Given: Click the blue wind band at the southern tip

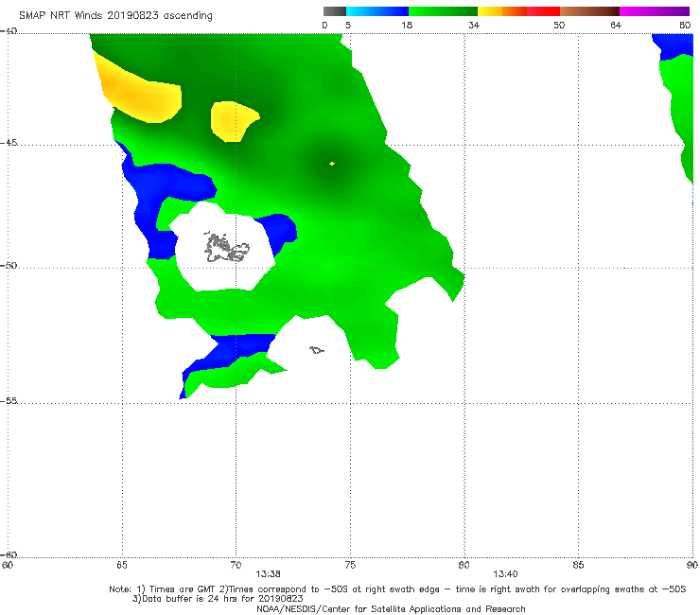Looking at the screenshot, I should pos(232,351).
